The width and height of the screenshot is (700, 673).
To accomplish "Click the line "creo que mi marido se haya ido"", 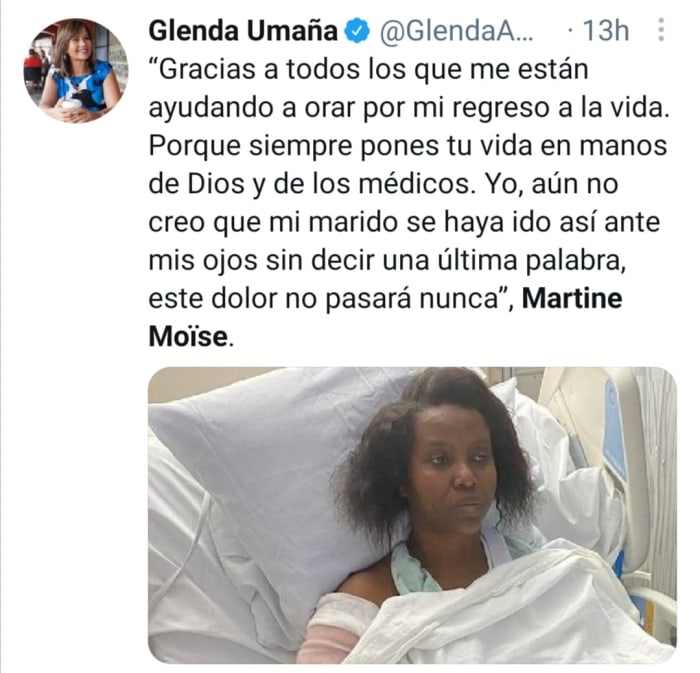I will 404,222.
